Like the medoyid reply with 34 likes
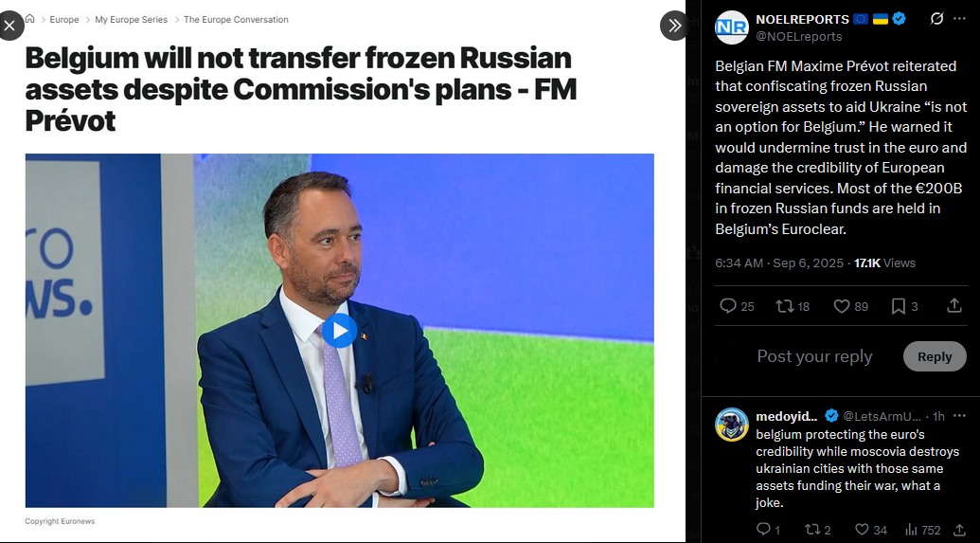Image resolution: width=980 pixels, height=543 pixels. 870,530
